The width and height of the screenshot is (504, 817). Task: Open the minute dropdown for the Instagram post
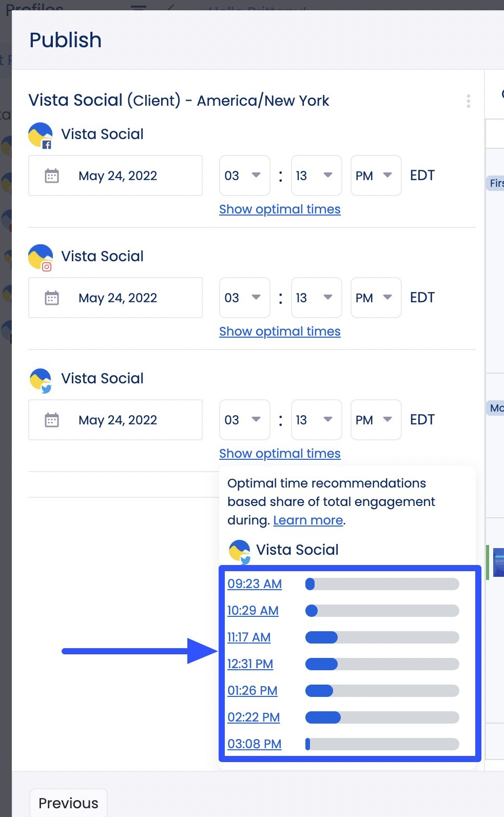(x=316, y=298)
